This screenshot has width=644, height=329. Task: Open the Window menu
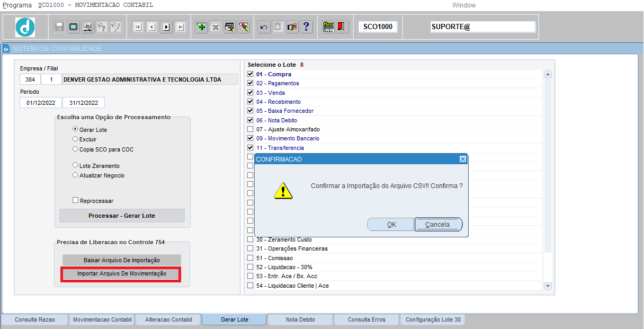click(463, 5)
